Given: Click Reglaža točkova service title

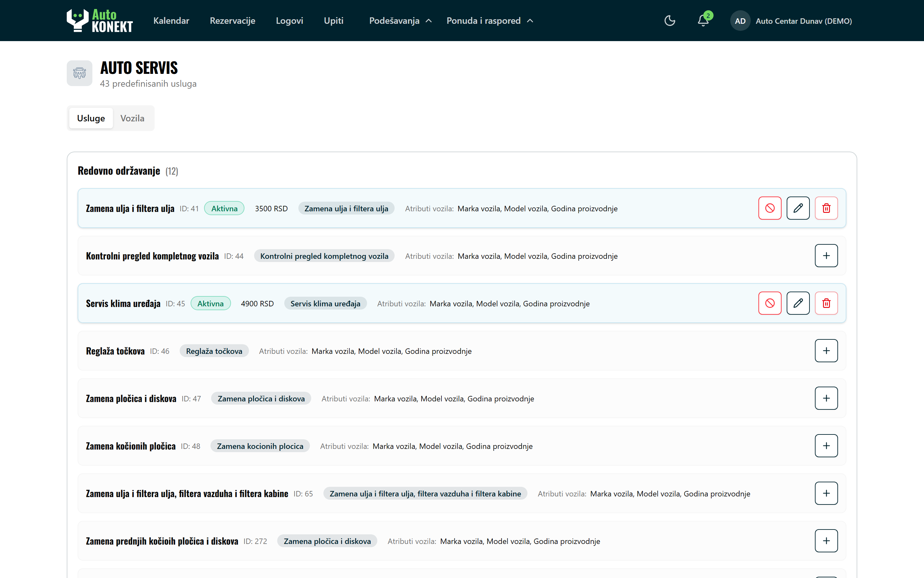Looking at the screenshot, I should click(115, 351).
